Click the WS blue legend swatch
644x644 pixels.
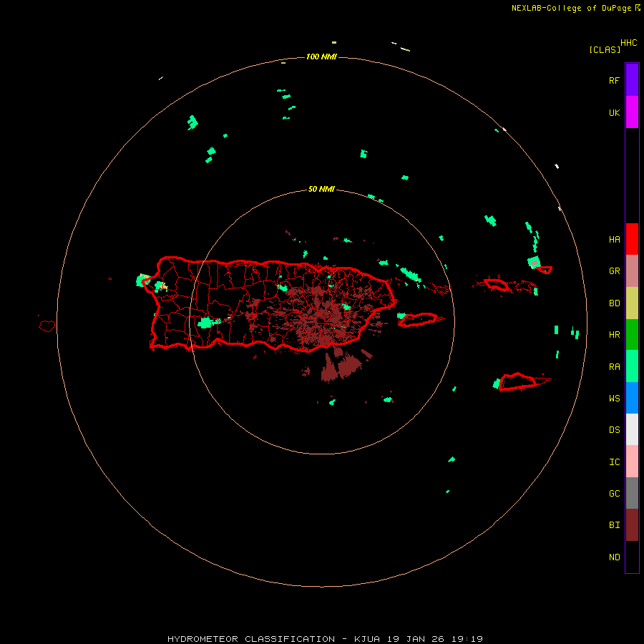632,398
